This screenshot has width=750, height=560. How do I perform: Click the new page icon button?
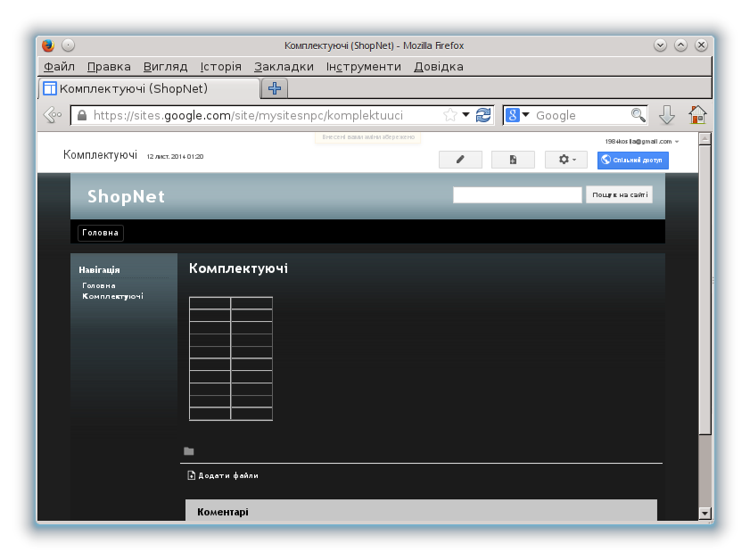pyautogui.click(x=513, y=160)
